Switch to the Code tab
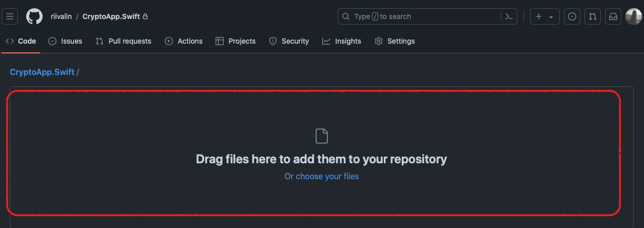Viewport: 644px width, 228px height. (x=21, y=41)
